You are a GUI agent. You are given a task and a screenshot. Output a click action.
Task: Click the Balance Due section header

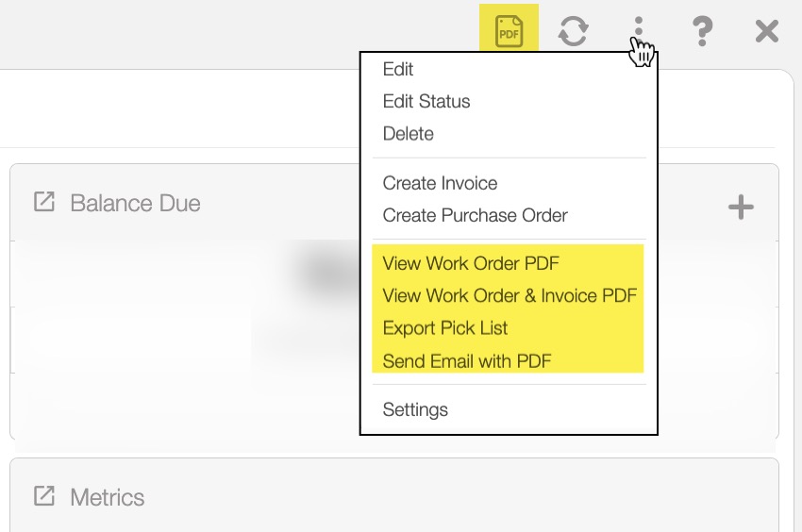click(135, 203)
